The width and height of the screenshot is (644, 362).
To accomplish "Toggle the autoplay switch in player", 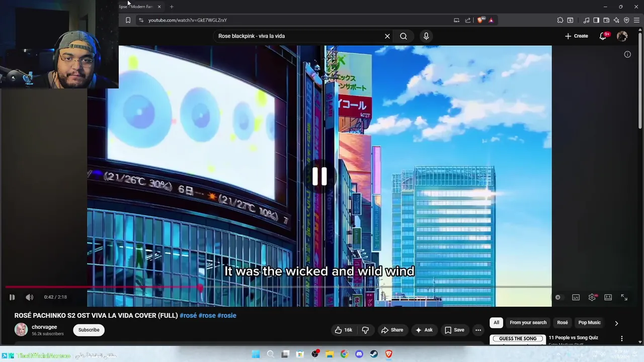I will [x=558, y=298].
